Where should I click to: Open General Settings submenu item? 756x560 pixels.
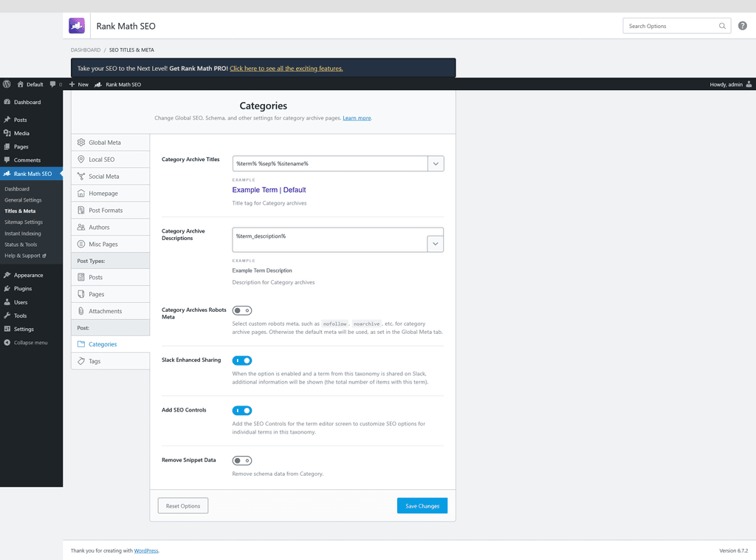(23, 199)
